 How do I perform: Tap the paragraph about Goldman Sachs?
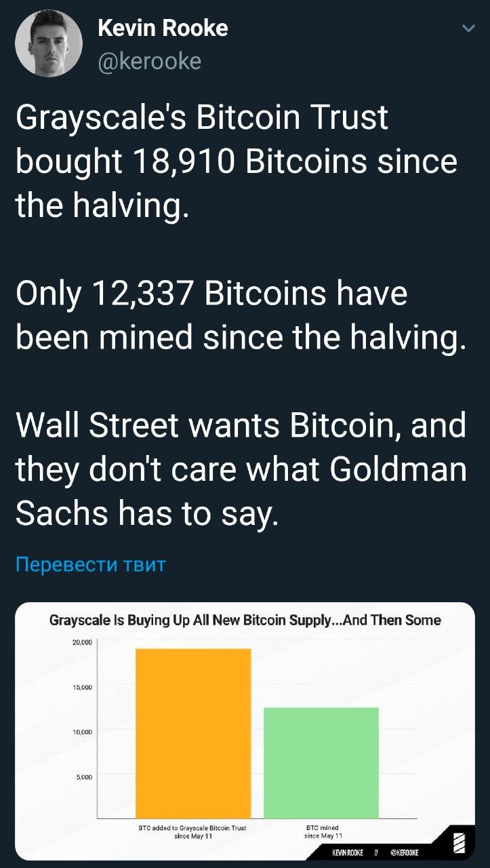pyautogui.click(x=241, y=471)
